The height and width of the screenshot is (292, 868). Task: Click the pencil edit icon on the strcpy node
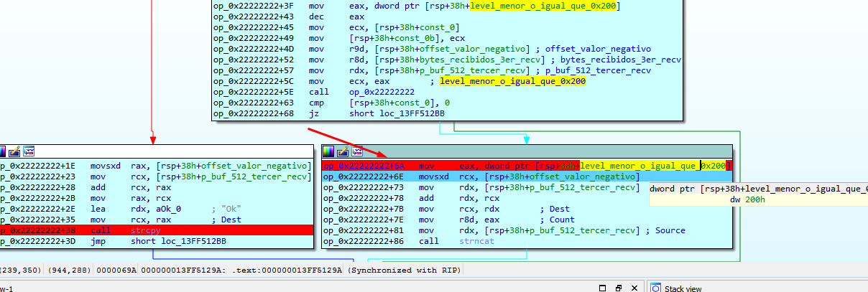[15, 151]
